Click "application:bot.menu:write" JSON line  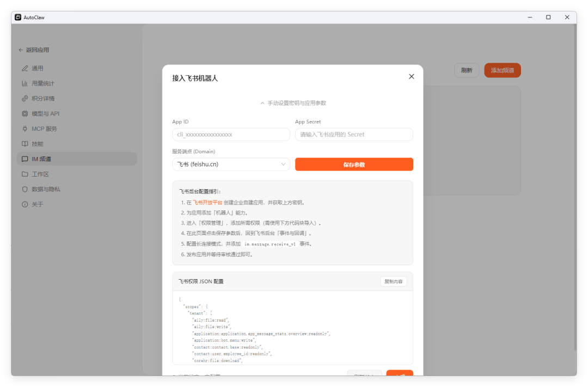click(224, 341)
